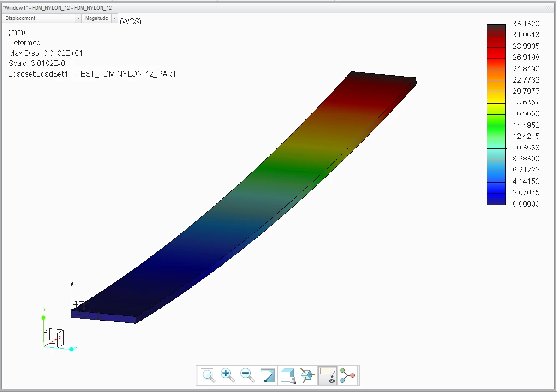
Task: Click the Loadset:LoadSet1 text line
Action: point(92,74)
